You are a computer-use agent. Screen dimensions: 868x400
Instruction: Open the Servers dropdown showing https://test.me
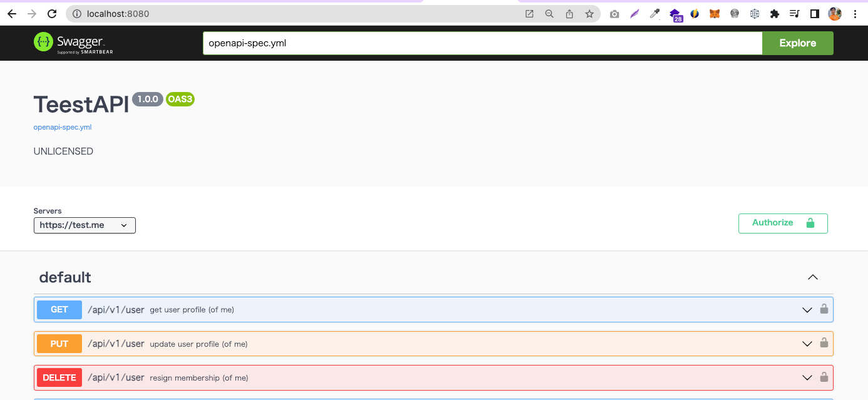coord(84,225)
